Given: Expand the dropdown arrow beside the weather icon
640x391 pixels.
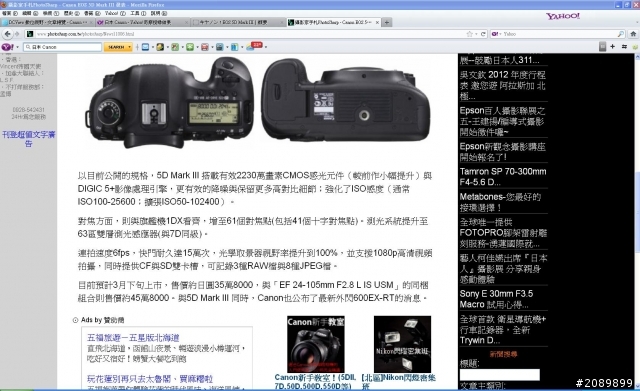Looking at the screenshot, I should (266, 47).
